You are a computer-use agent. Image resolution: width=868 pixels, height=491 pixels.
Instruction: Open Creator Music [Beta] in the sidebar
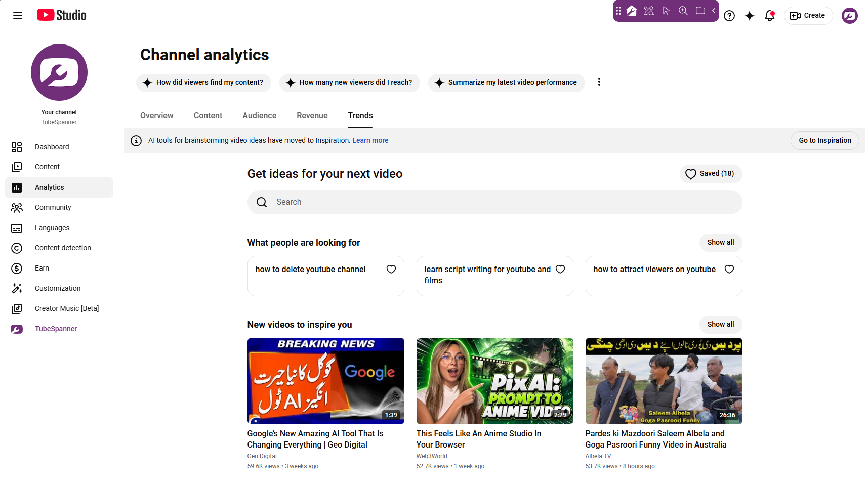tap(59, 309)
